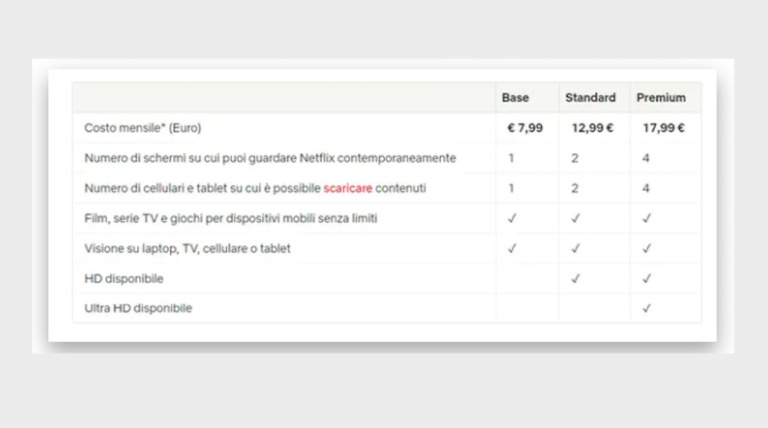
Task: Click the 'Ultra HD disponibile' row label
Action: pos(138,308)
